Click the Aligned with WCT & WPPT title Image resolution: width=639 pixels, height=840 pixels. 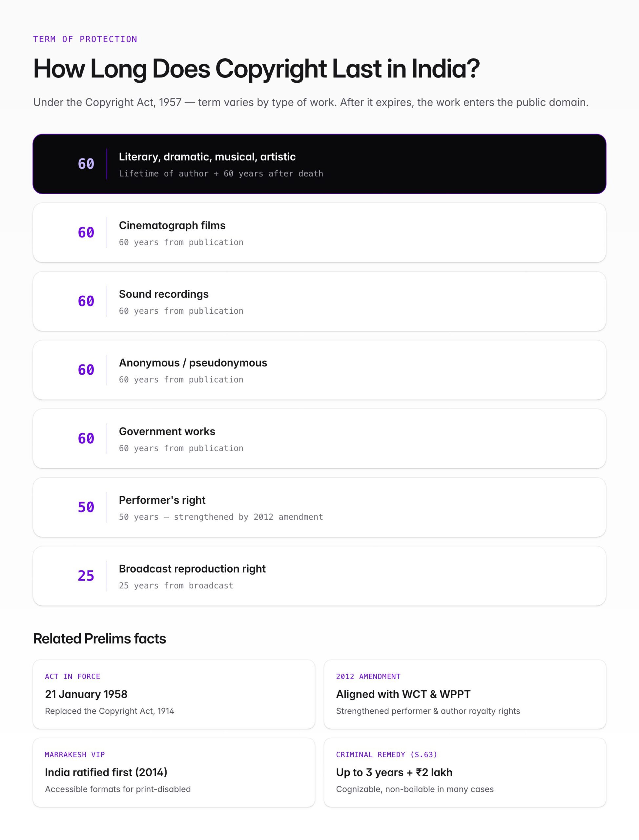click(403, 694)
